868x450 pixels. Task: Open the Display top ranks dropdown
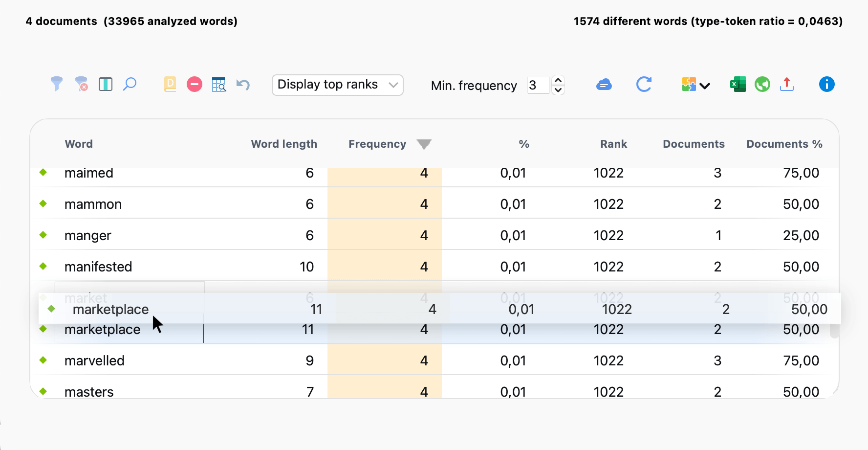(x=337, y=85)
